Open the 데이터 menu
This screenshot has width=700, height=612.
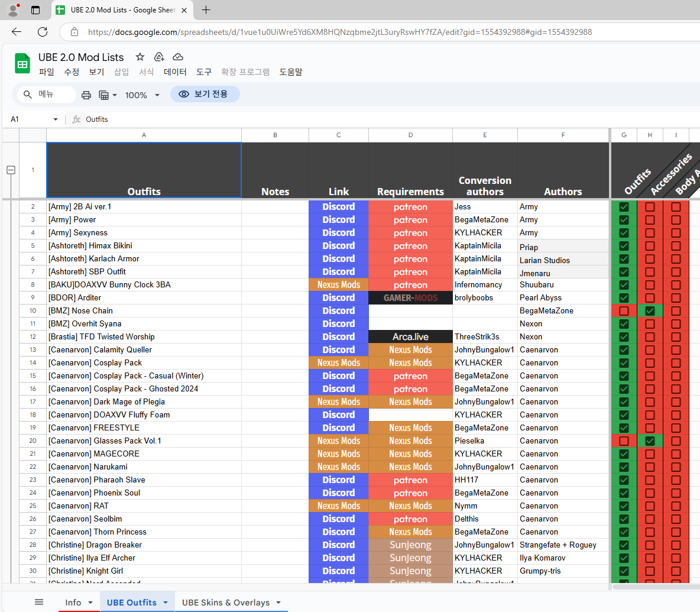(175, 72)
